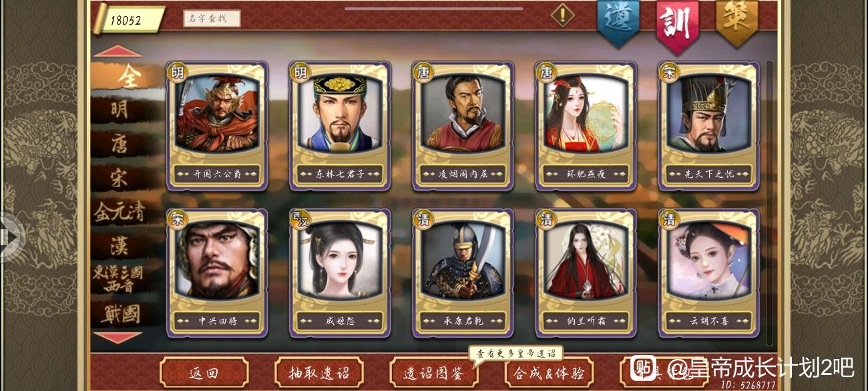Click the 西汉 badge on 戚姬怨 card

pyautogui.click(x=300, y=219)
